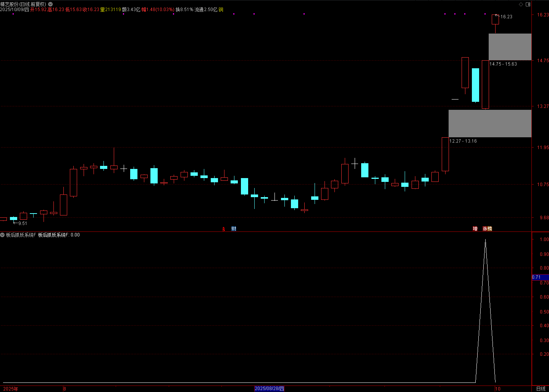The image size is (549, 392).
Task: Click the 日线 period label at bottom right
Action: [x=541, y=389]
